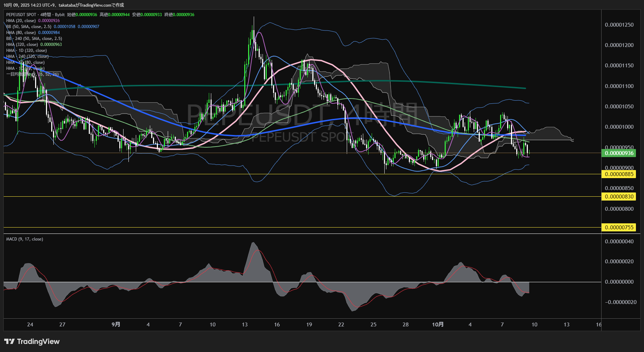
Task: Click the PEPEUSDT SPOT symbol title
Action: tap(21, 15)
